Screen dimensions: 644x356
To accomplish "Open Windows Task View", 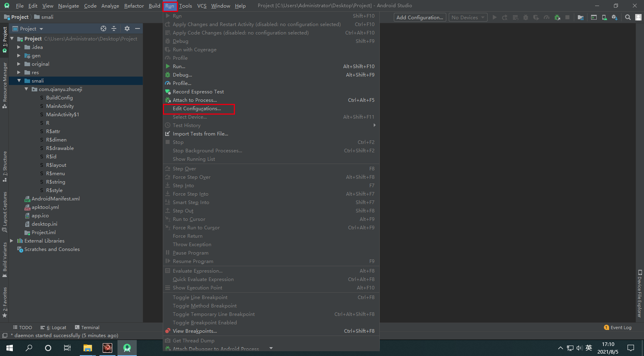I will click(x=67, y=348).
